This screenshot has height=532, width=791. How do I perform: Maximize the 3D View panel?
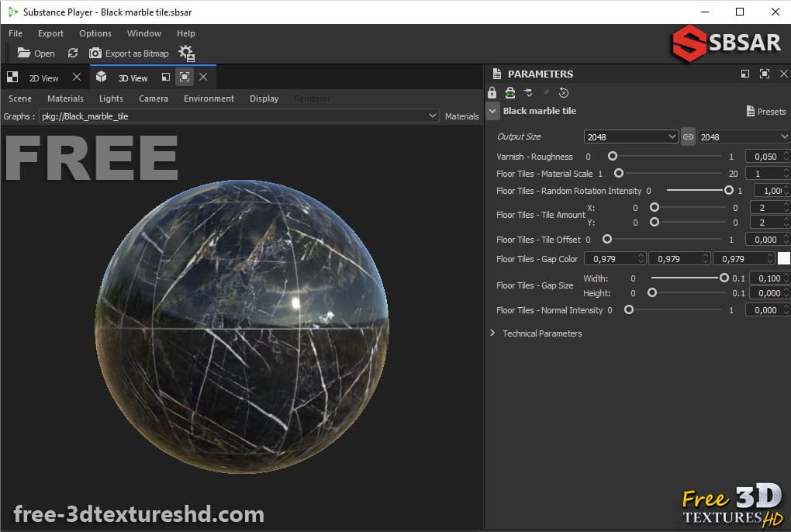tap(185, 77)
